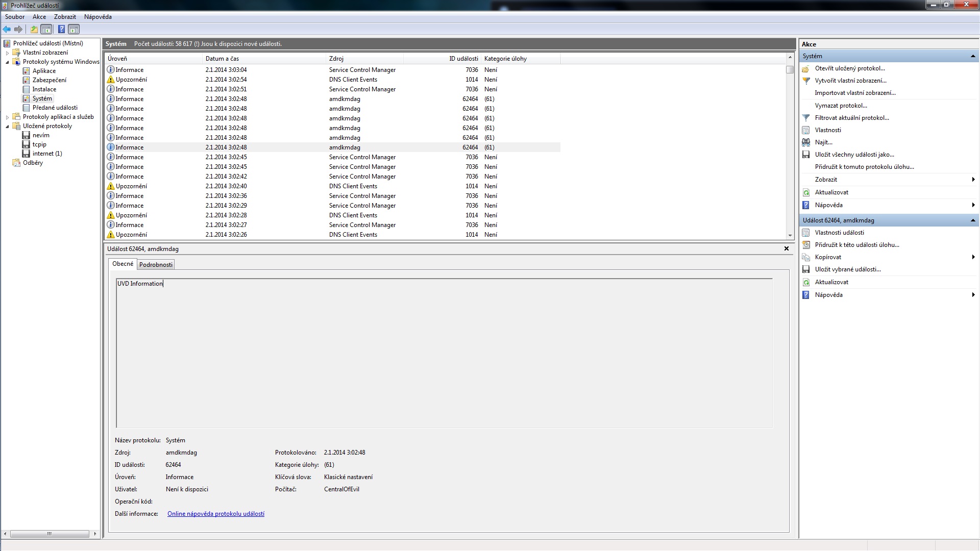This screenshot has height=551, width=980.
Task: Click the blue help toolbar icon
Action: click(x=61, y=29)
